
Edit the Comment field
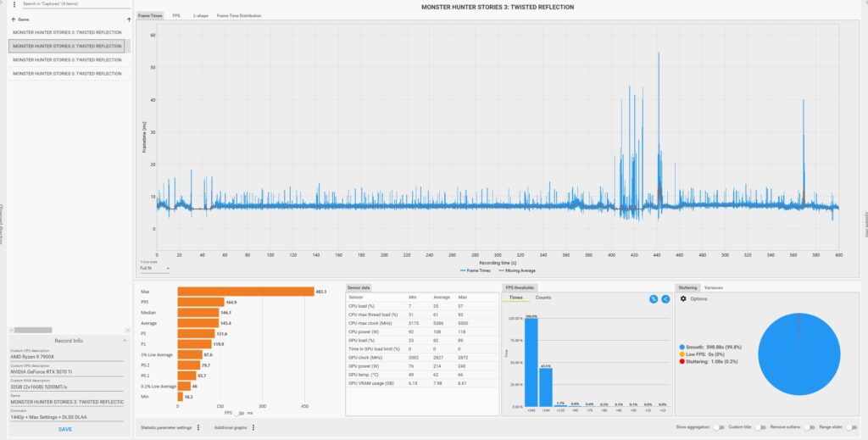pos(67,417)
